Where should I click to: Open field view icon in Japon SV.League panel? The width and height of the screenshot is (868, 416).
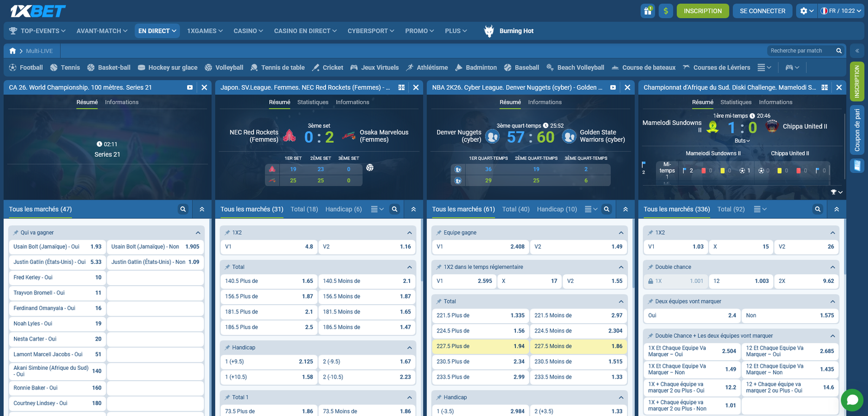click(401, 87)
